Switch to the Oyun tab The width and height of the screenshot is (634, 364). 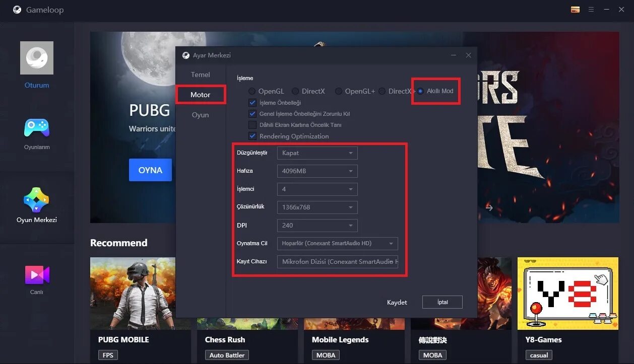coord(201,115)
